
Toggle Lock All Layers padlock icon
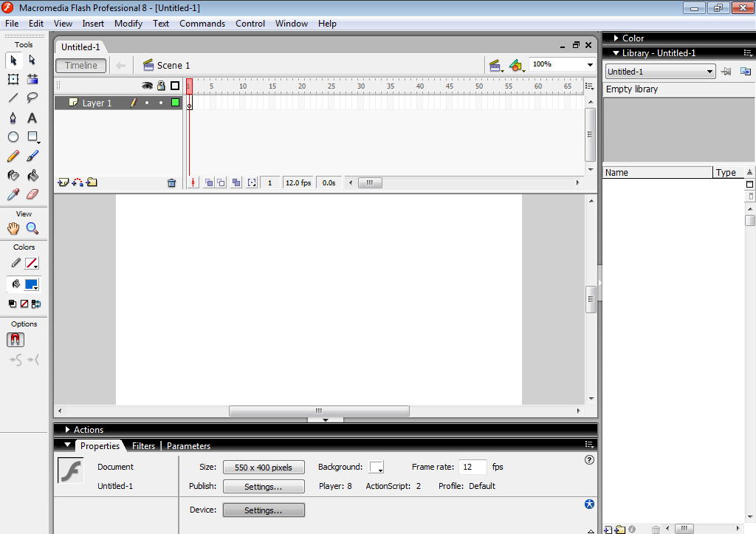tap(162, 86)
